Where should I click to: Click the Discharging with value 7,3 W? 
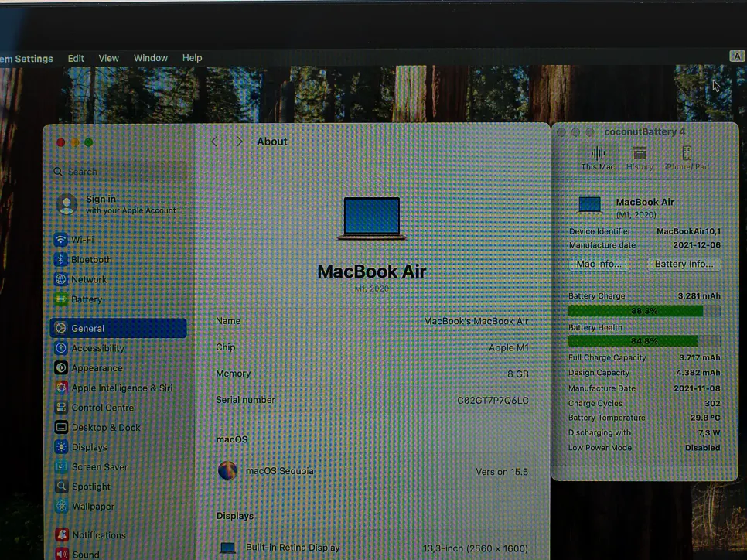click(x=709, y=432)
